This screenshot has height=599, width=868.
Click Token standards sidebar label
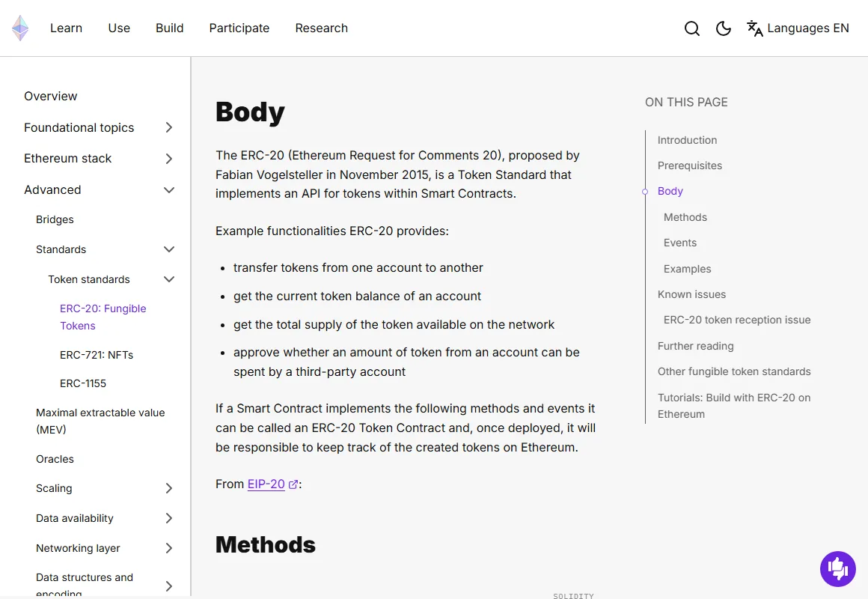coord(89,279)
